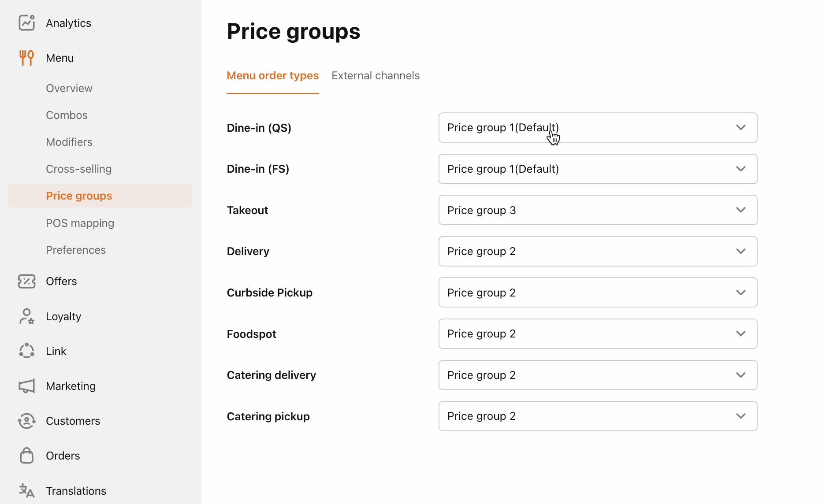Click chevron arrow in Dine-in (FS) row
Viewport: 826px width, 504px height.
point(740,169)
